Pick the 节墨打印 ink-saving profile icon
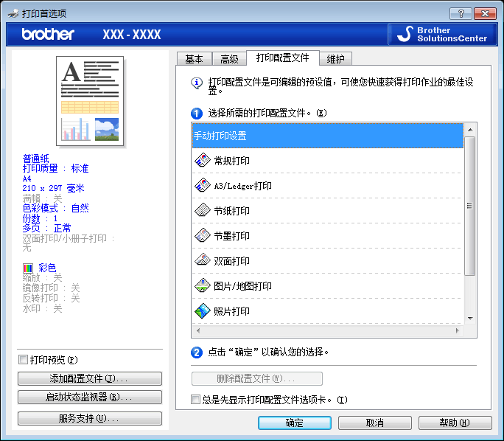The height and width of the screenshot is (441, 504). point(203,236)
